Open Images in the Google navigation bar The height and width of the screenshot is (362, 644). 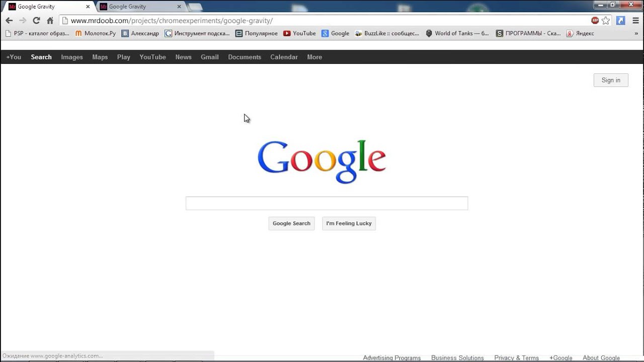(72, 57)
